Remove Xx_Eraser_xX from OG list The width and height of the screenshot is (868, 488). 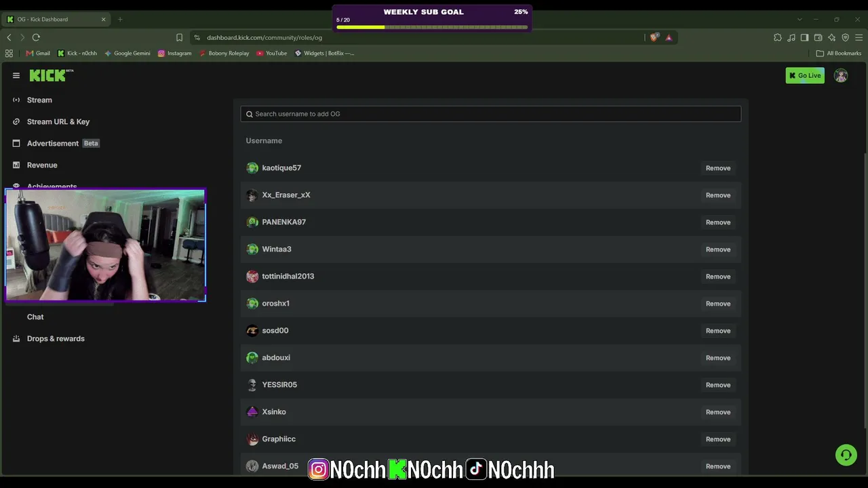pyautogui.click(x=718, y=195)
